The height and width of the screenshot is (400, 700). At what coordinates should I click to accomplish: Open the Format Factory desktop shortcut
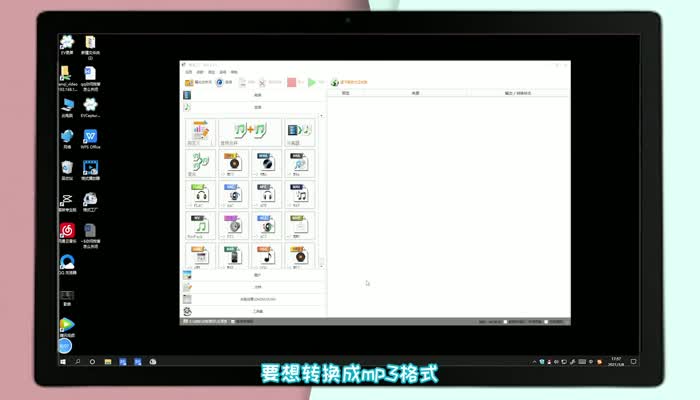[90, 202]
